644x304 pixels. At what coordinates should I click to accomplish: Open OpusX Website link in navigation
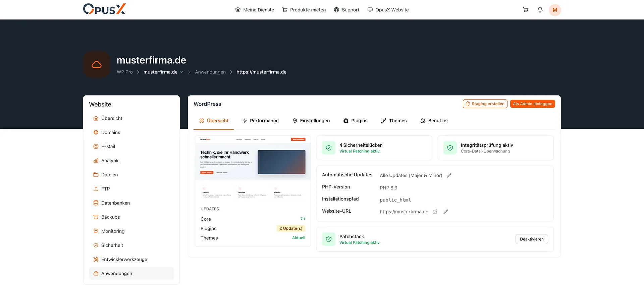pos(388,10)
